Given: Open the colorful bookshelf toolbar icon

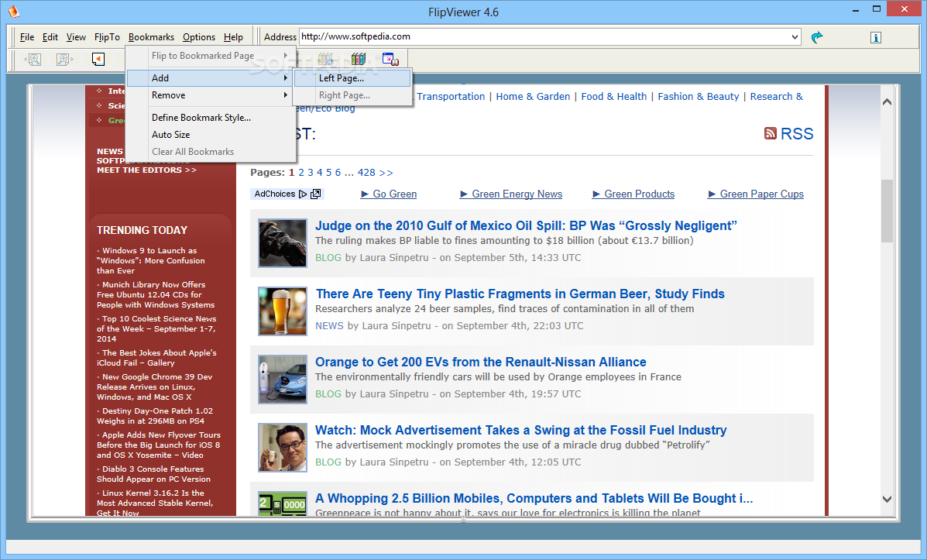Looking at the screenshot, I should tap(359, 59).
